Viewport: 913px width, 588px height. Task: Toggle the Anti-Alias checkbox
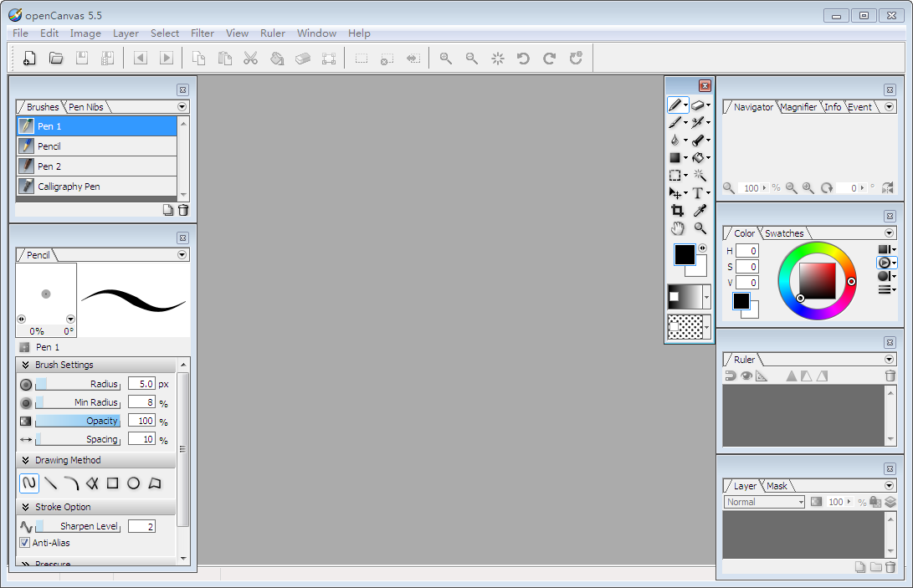(24, 543)
